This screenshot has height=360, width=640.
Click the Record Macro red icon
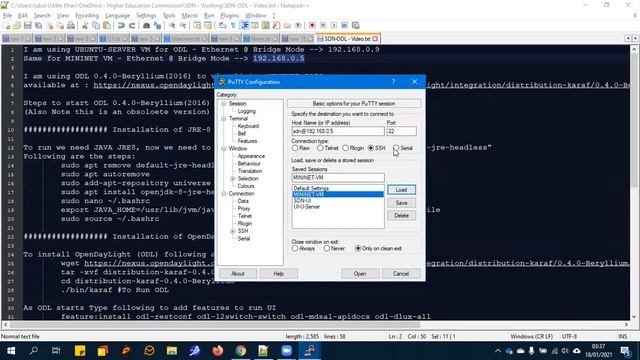[x=312, y=25]
